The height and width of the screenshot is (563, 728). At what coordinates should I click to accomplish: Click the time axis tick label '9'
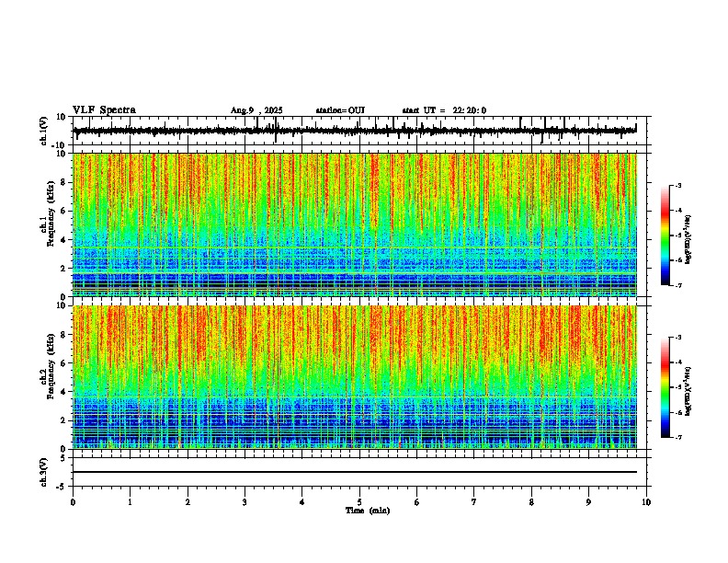point(588,502)
